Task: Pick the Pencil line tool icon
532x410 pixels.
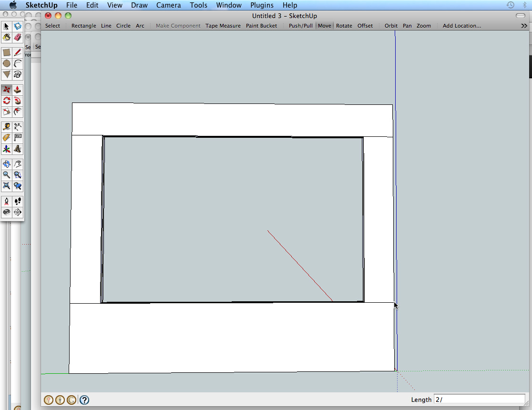Action: pyautogui.click(x=18, y=52)
